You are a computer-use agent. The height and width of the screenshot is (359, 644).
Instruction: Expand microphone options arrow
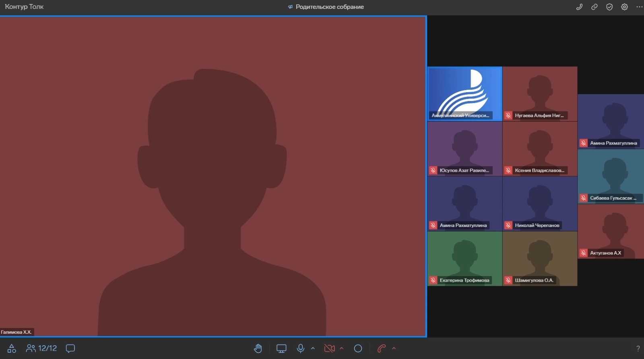313,349
